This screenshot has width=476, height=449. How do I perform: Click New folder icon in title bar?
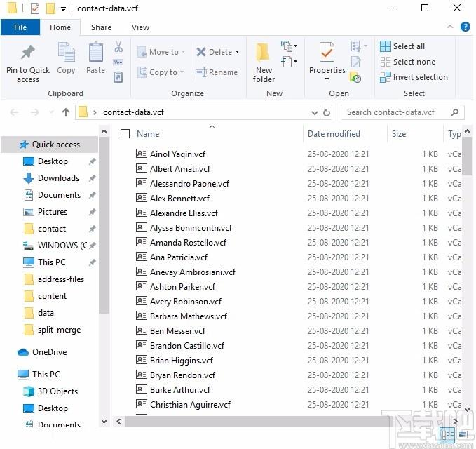(x=50, y=8)
